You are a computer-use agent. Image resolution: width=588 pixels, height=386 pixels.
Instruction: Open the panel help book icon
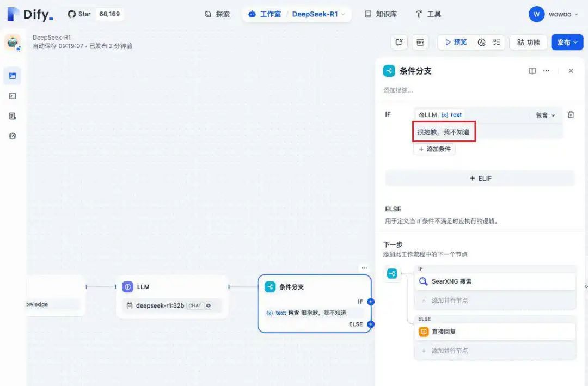click(x=532, y=71)
